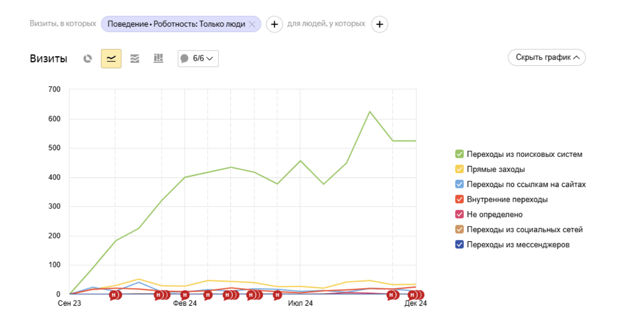Viewport: 644px width, 331px height.
Task: Collapse chart with Скрыть график
Action: tap(547, 58)
